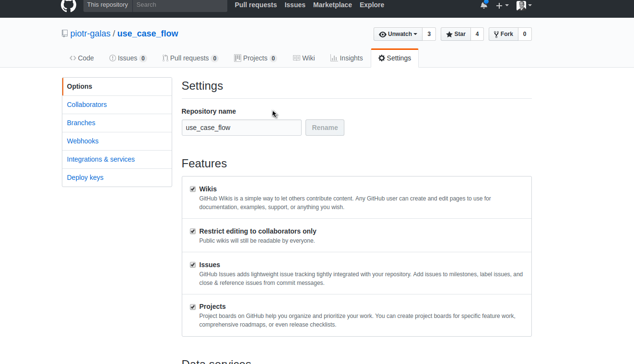Viewport: 634px width, 364px height.
Task: Go to Explore in the top navigation
Action: (372, 5)
